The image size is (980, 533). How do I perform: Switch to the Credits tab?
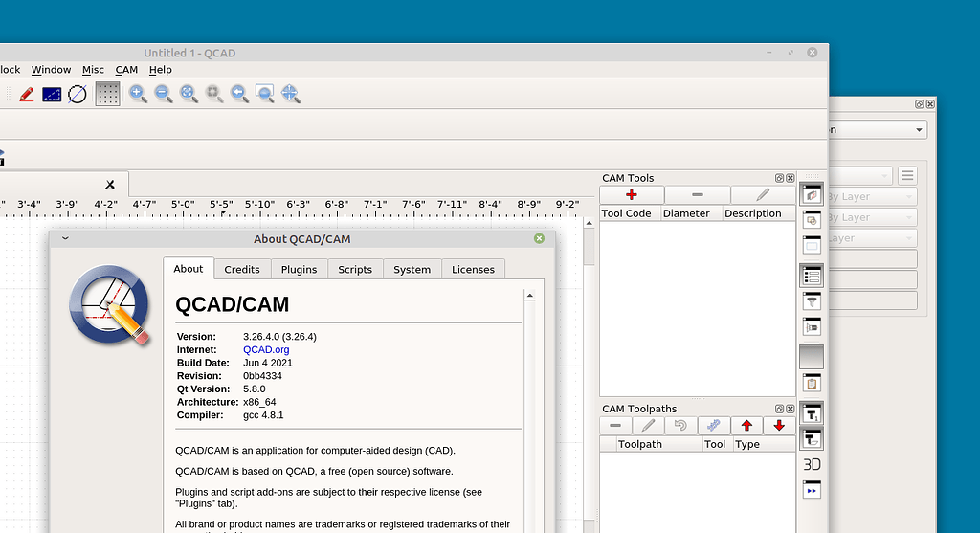click(242, 269)
